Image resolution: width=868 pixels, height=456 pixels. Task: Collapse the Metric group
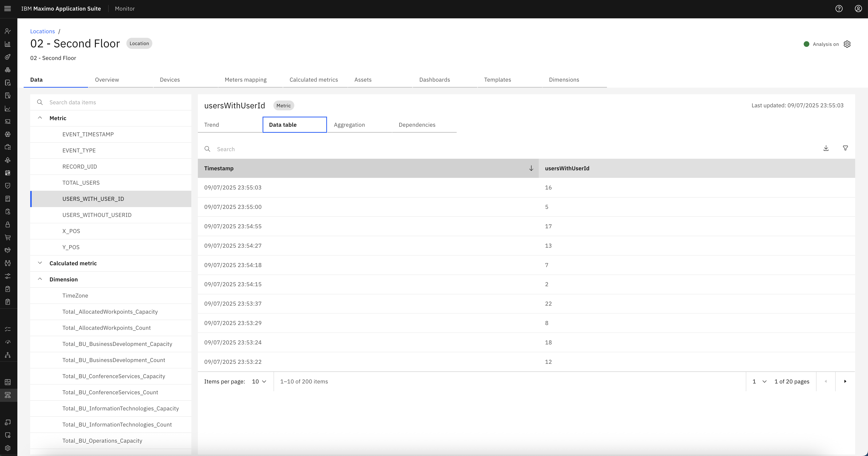[x=40, y=118]
